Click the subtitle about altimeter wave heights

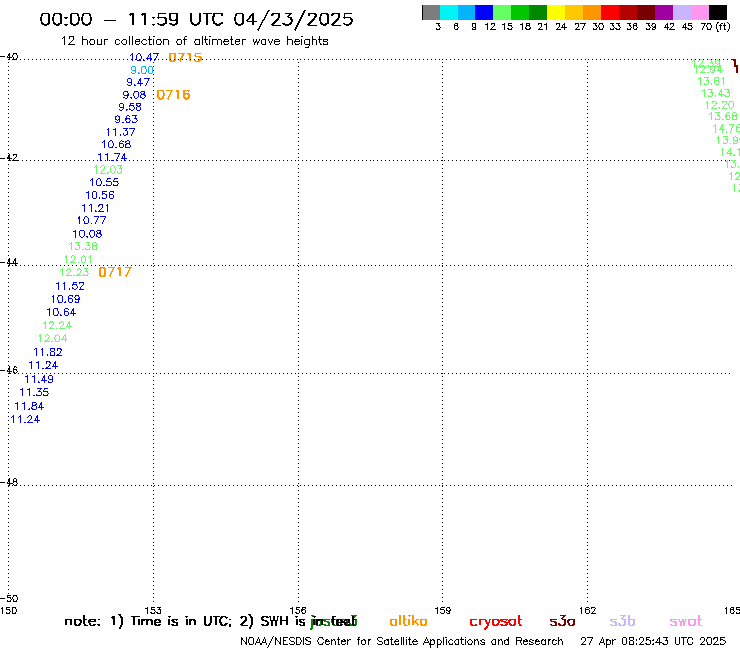tap(194, 41)
